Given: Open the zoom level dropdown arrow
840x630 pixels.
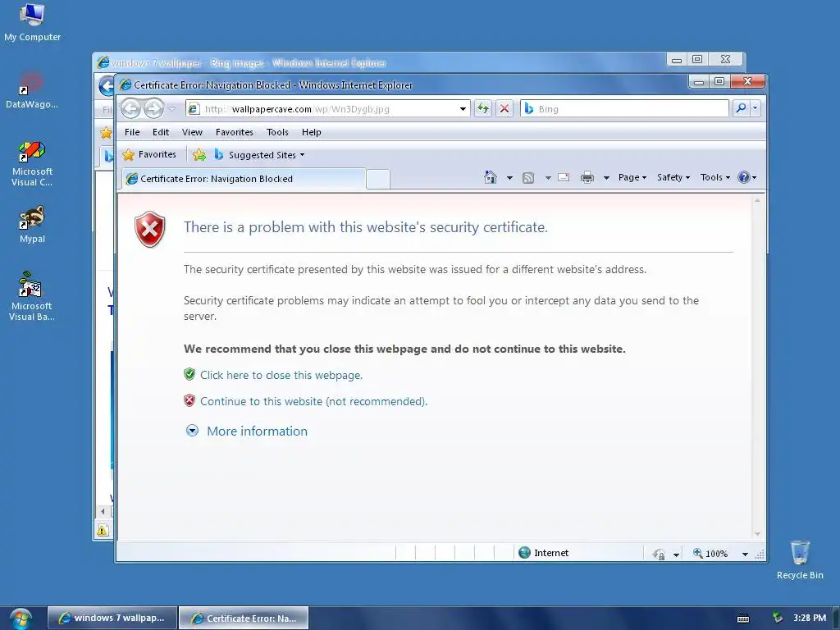Looking at the screenshot, I should point(745,554).
